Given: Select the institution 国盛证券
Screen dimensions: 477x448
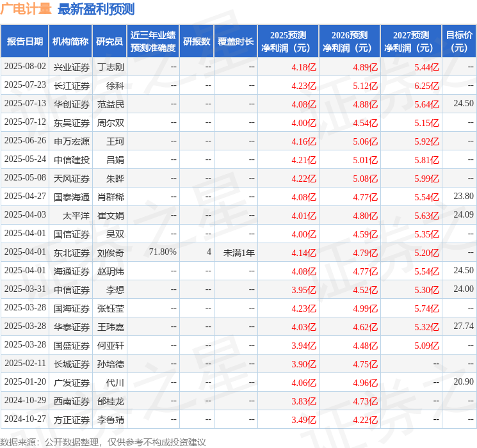Looking at the screenshot, I should click(x=72, y=346).
